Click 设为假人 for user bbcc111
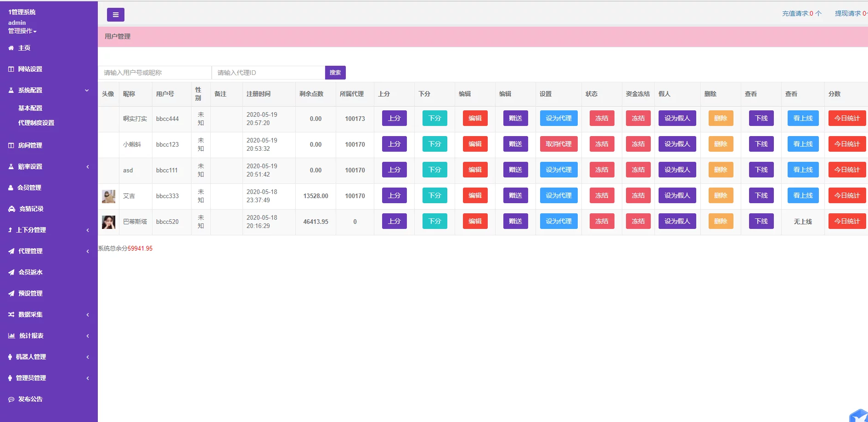The height and width of the screenshot is (422, 868). point(677,170)
